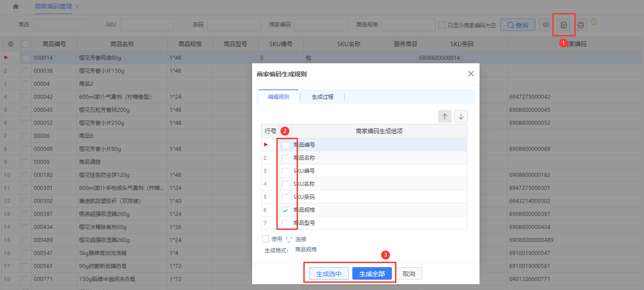
Task: Click the eye preview icon in toolbar
Action: [546, 25]
